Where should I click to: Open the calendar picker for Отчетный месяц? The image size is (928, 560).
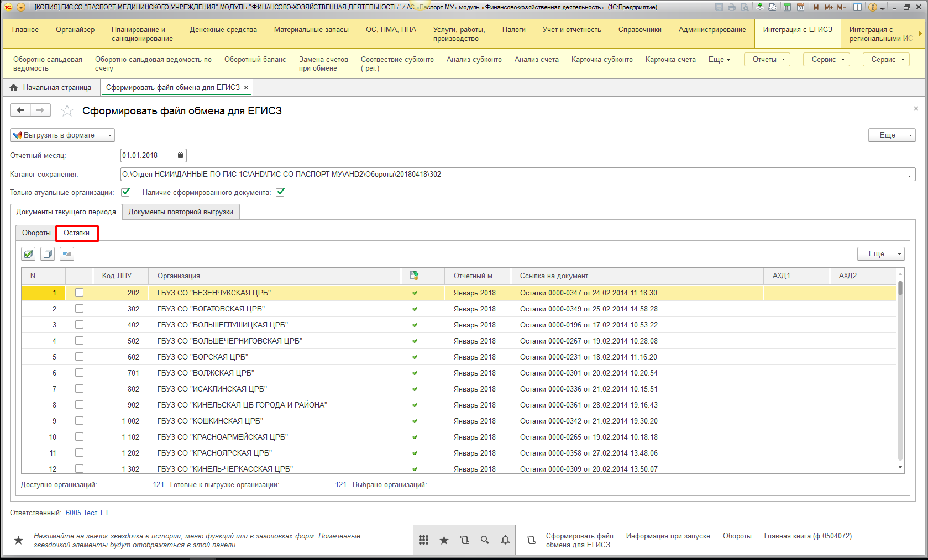(181, 156)
